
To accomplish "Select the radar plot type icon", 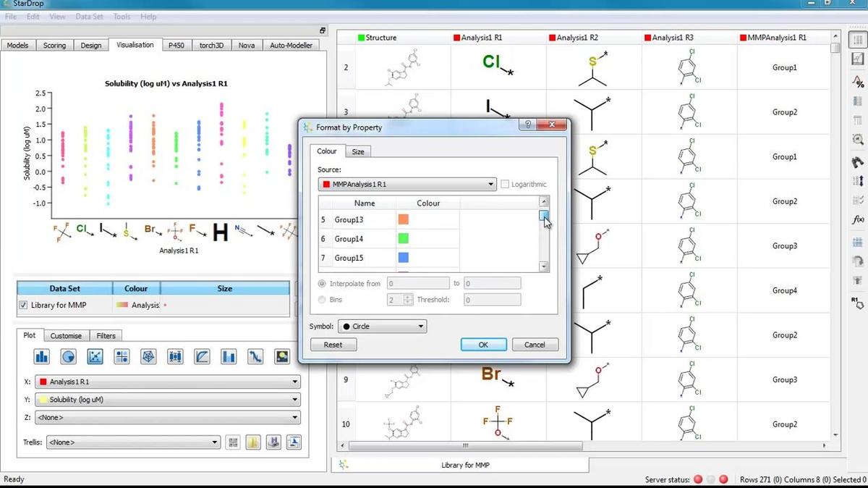I will [x=148, y=356].
